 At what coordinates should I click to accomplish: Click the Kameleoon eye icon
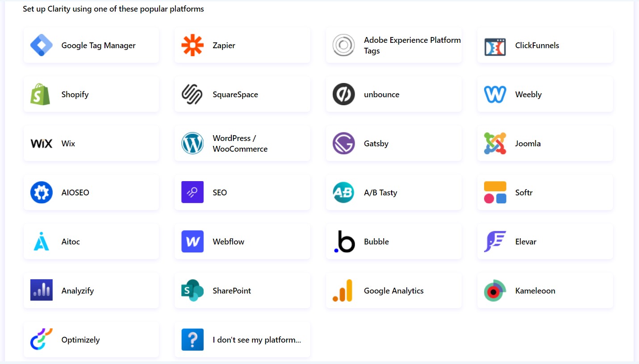click(495, 290)
